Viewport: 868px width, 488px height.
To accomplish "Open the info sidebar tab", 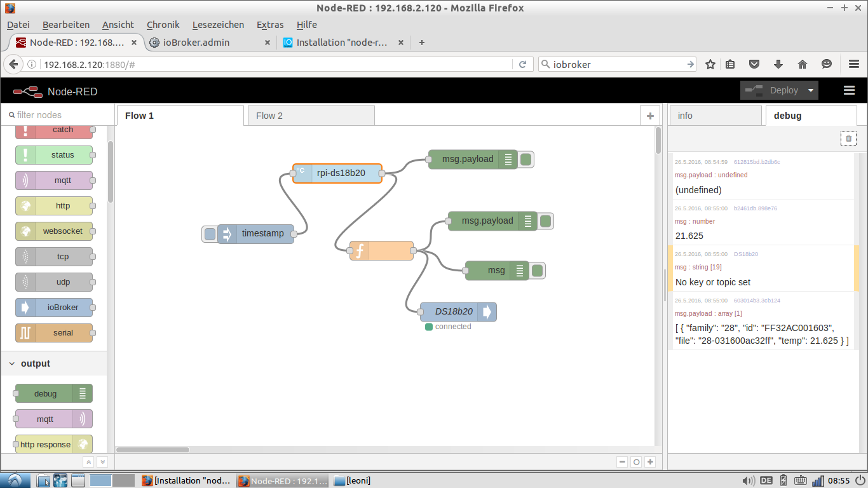I will [x=685, y=116].
